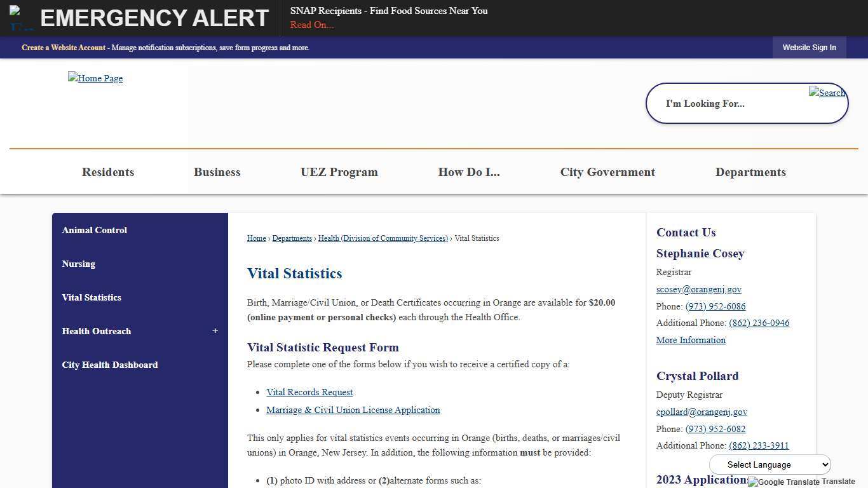Click the Home Page logo image
The image size is (868, 488).
coord(95,78)
